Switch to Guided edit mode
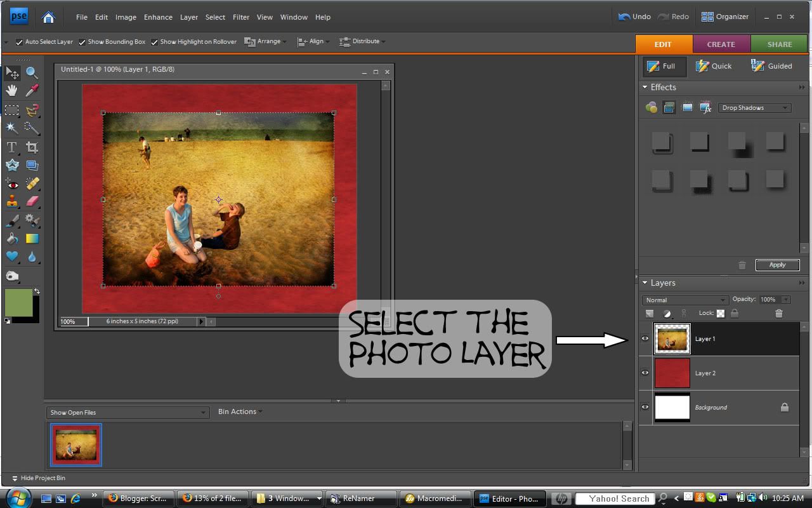Screen dimensions: 812x508 click(x=772, y=66)
